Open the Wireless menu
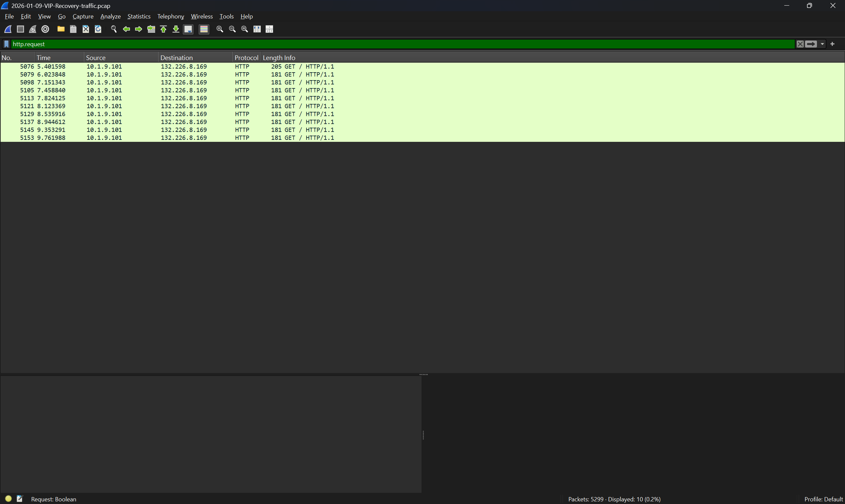The width and height of the screenshot is (845, 504). coord(201,16)
